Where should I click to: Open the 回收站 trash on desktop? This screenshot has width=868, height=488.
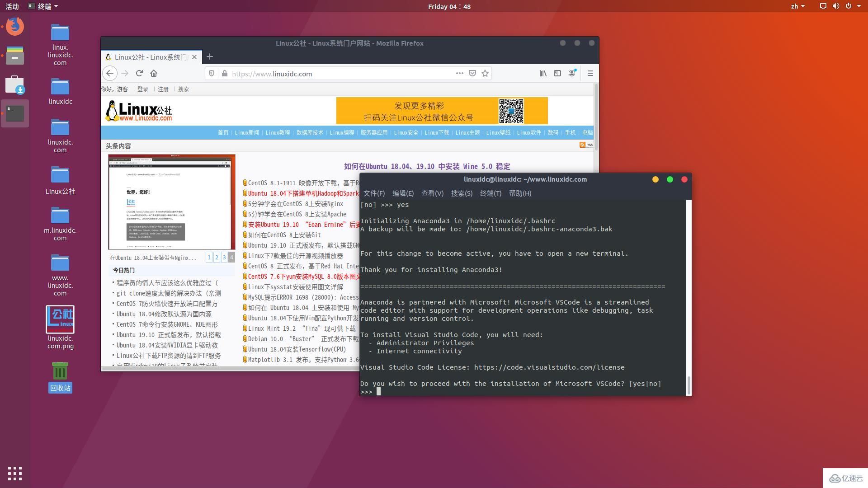(x=60, y=377)
